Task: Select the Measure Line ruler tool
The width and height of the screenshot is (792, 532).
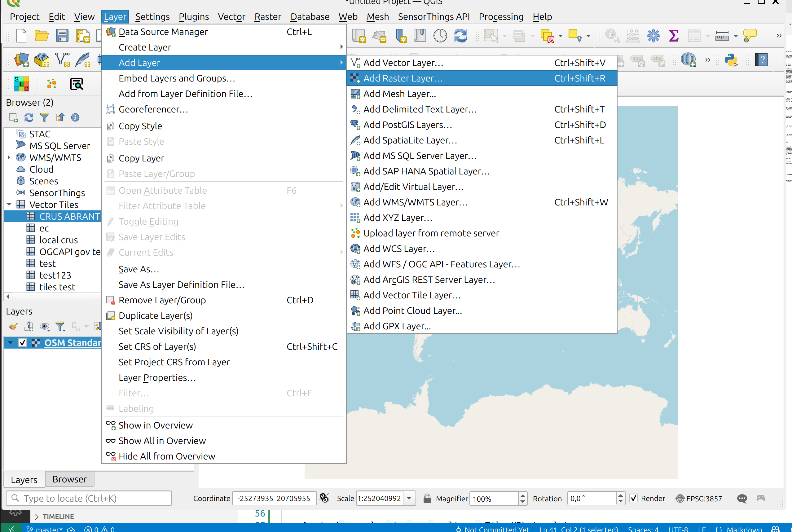Action: pyautogui.click(x=722, y=36)
